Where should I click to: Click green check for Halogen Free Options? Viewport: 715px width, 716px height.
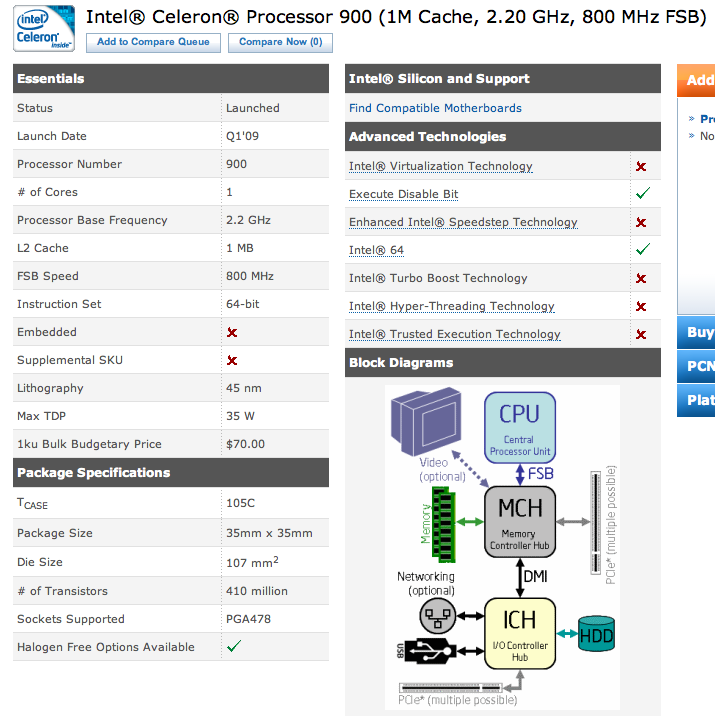pyautogui.click(x=234, y=646)
